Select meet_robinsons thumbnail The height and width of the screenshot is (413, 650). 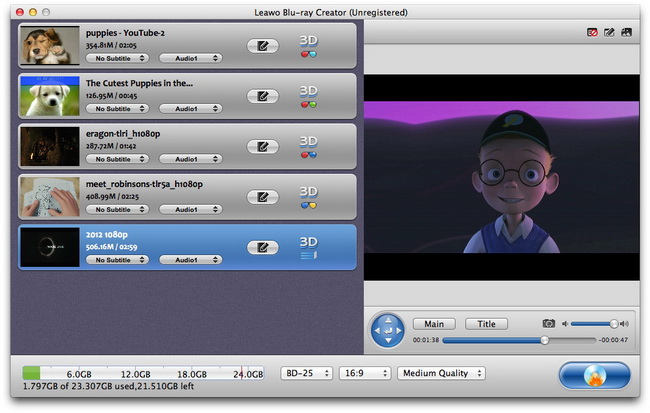click(50, 197)
